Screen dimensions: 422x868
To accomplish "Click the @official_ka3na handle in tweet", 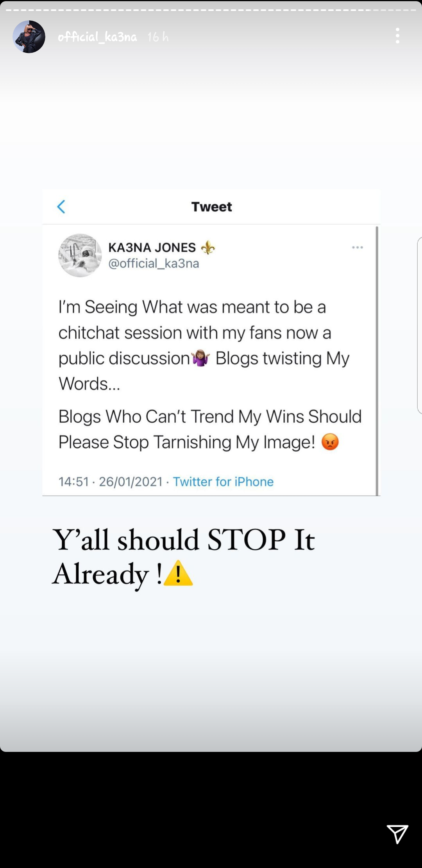I will point(154,264).
